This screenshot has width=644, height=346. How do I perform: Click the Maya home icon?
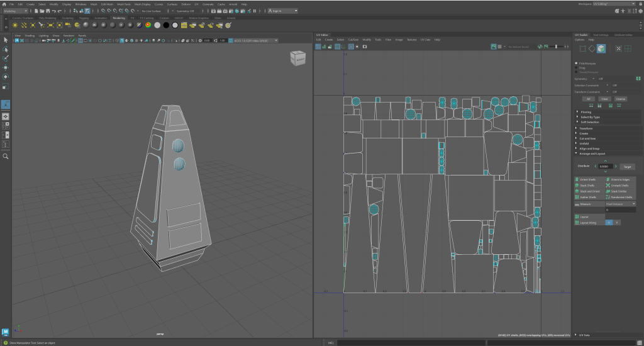tap(4, 4)
